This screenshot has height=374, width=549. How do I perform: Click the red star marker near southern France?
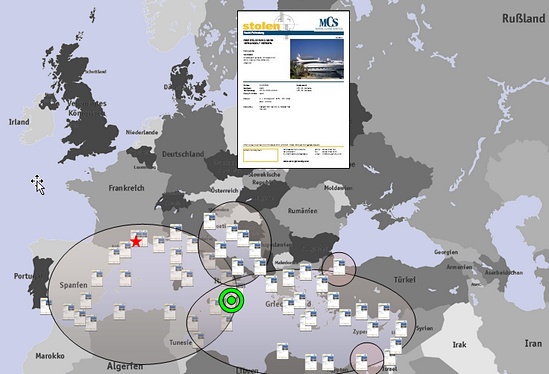click(x=136, y=241)
